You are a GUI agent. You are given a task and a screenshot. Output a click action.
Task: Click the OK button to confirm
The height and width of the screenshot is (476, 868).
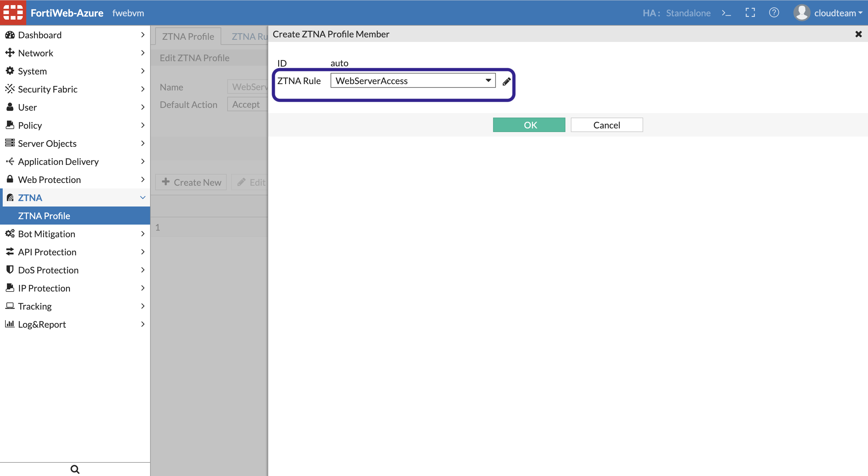(529, 124)
